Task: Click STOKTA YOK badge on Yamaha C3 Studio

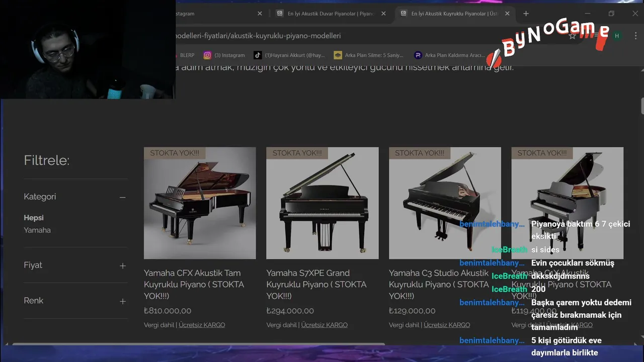Action: tap(420, 153)
